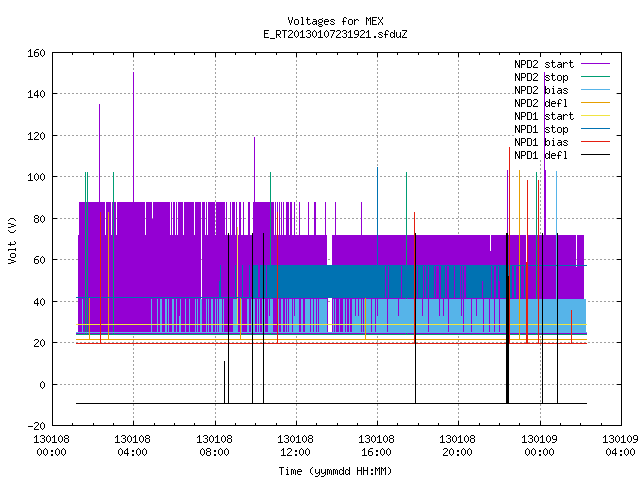Click the 'Time (yymmdd HH:MM)' x-axis label
The image size is (640, 480).
[x=335, y=471]
